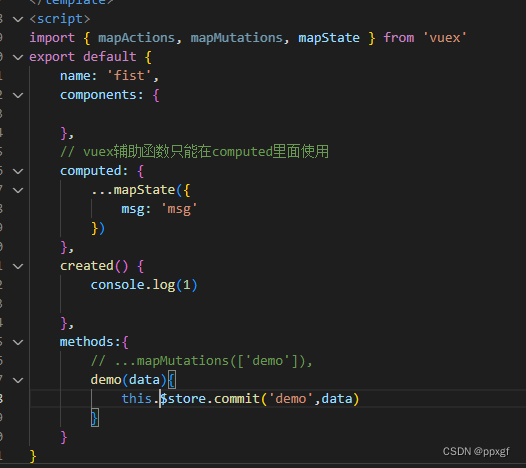Click the components property key

pyautogui.click(x=98, y=95)
